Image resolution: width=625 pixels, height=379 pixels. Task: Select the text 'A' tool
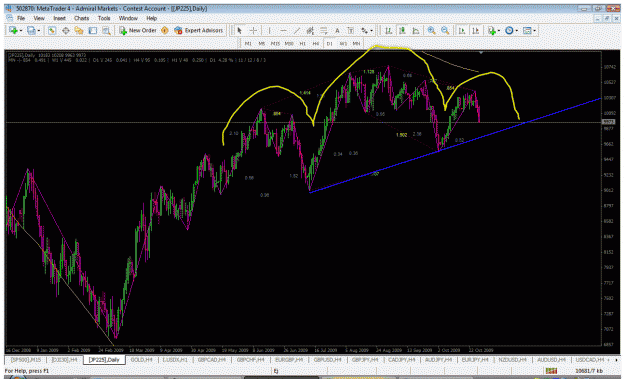pyautogui.click(x=337, y=30)
